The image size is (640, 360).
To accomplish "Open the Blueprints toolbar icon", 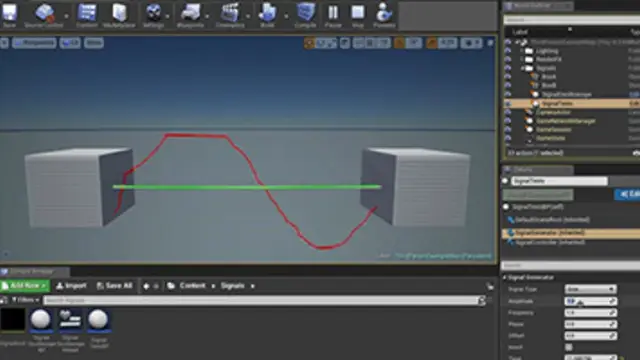I will (x=190, y=14).
